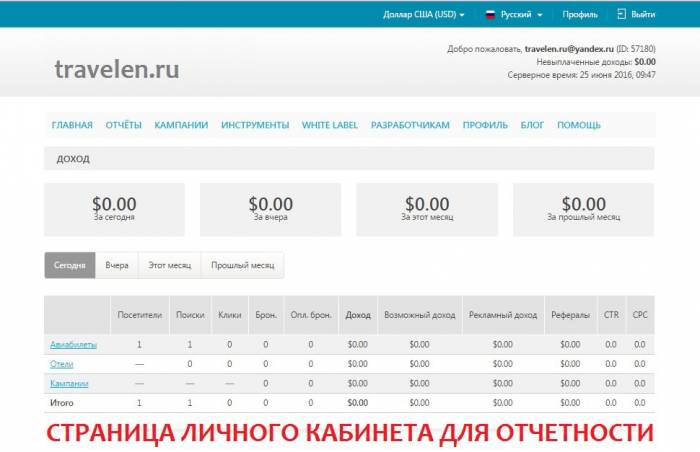The height and width of the screenshot is (452, 700).
Task: Click the travelen.ru site logo
Action: (x=117, y=69)
